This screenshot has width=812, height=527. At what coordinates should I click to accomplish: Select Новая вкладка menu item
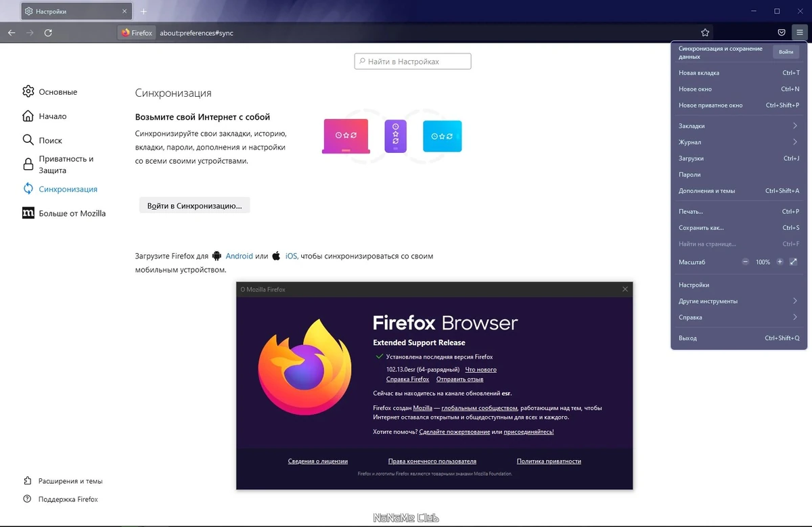point(739,72)
